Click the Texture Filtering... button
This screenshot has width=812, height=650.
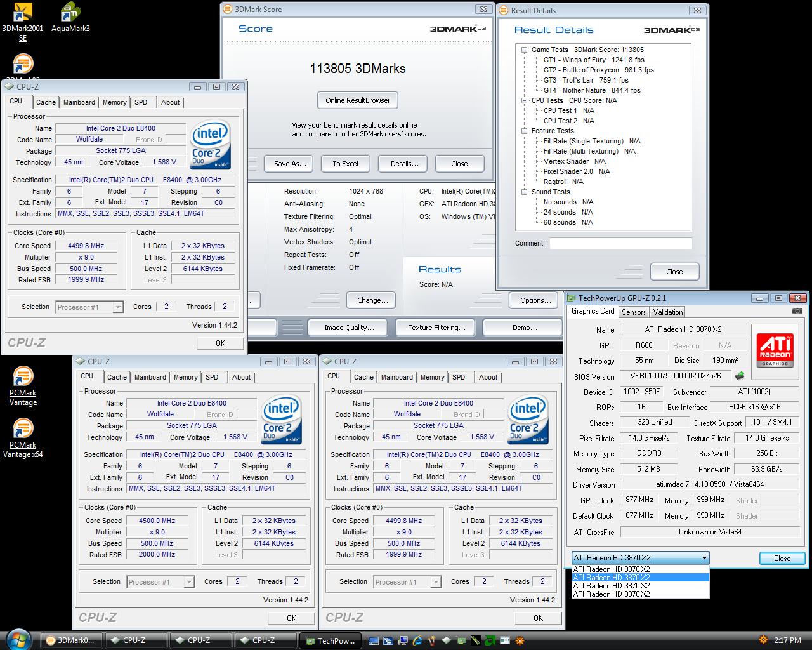(436, 328)
